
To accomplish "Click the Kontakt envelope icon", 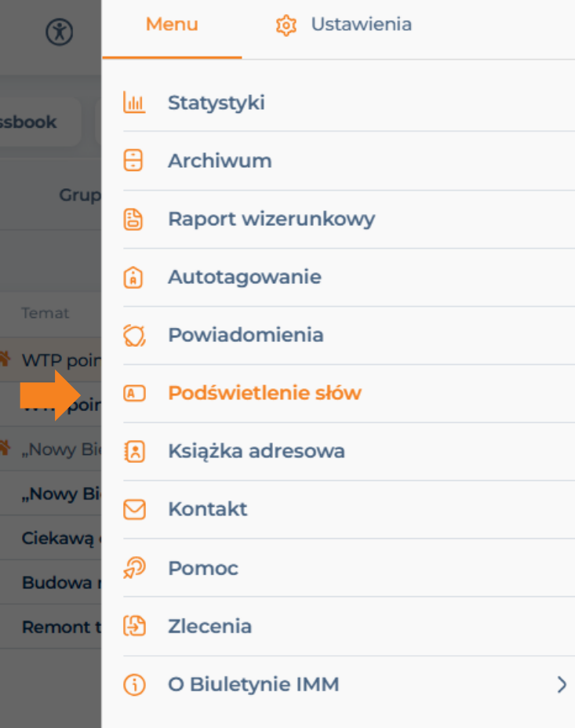I will coord(135,509).
